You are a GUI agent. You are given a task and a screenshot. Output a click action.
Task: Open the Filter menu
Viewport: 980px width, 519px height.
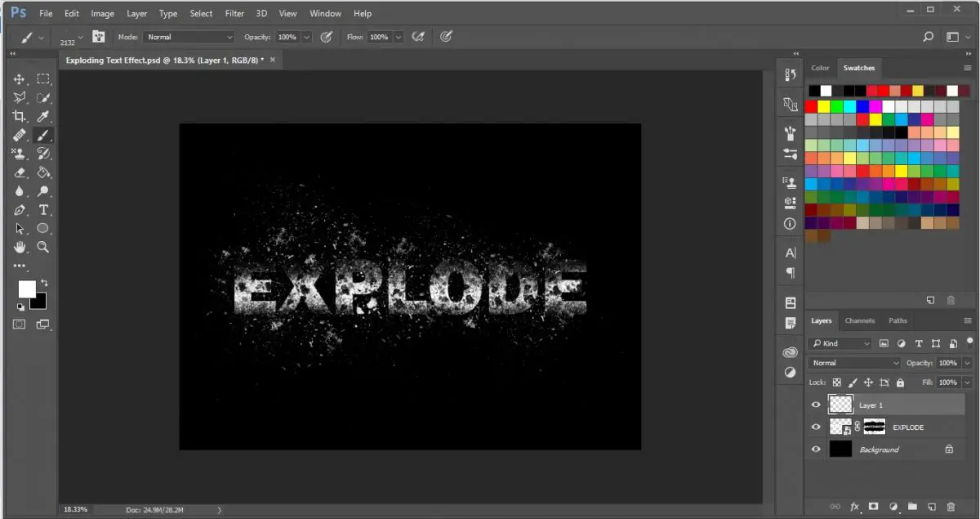click(234, 13)
